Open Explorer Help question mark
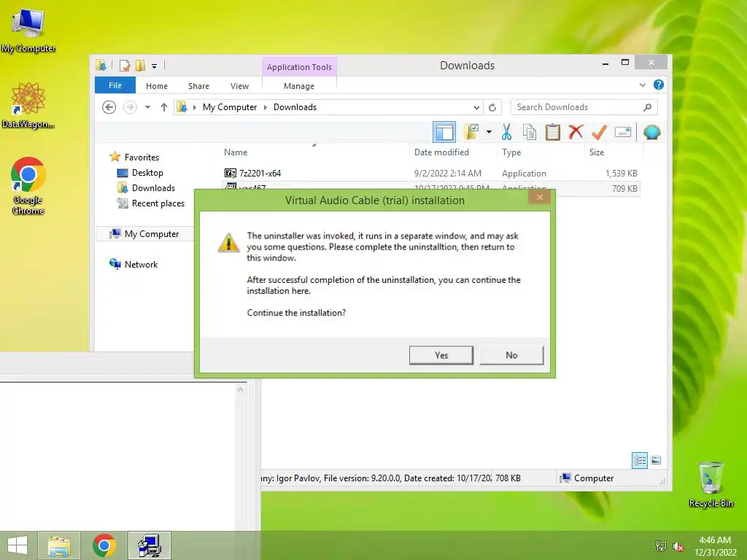Screen dimensions: 747x560 [659, 85]
